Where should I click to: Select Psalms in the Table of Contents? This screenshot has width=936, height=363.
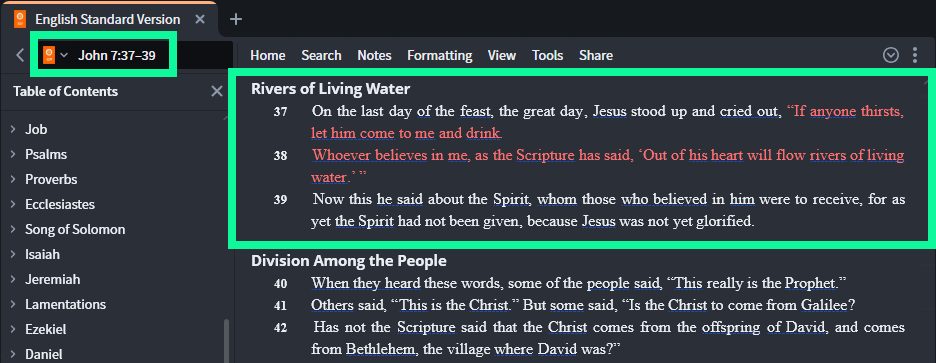pos(46,155)
